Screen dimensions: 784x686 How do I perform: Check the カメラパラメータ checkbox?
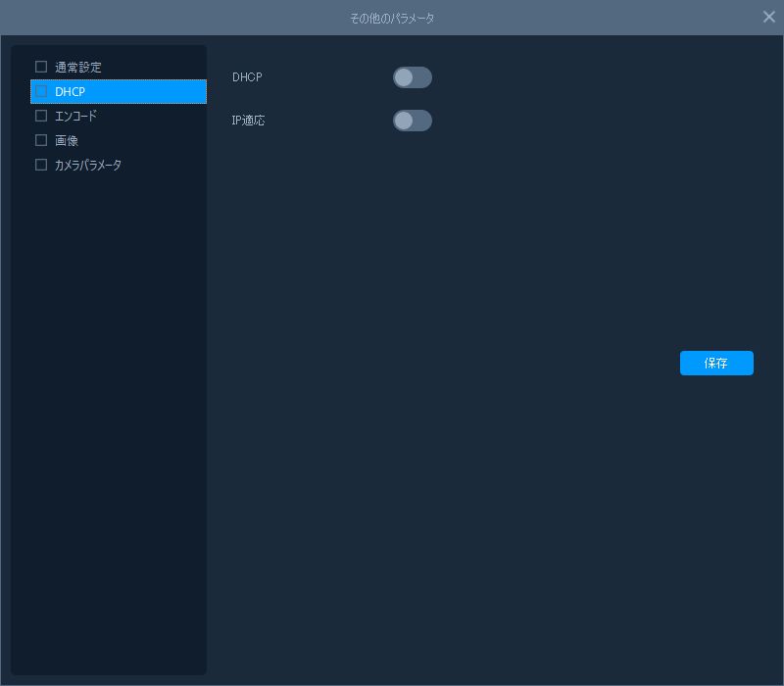point(41,165)
